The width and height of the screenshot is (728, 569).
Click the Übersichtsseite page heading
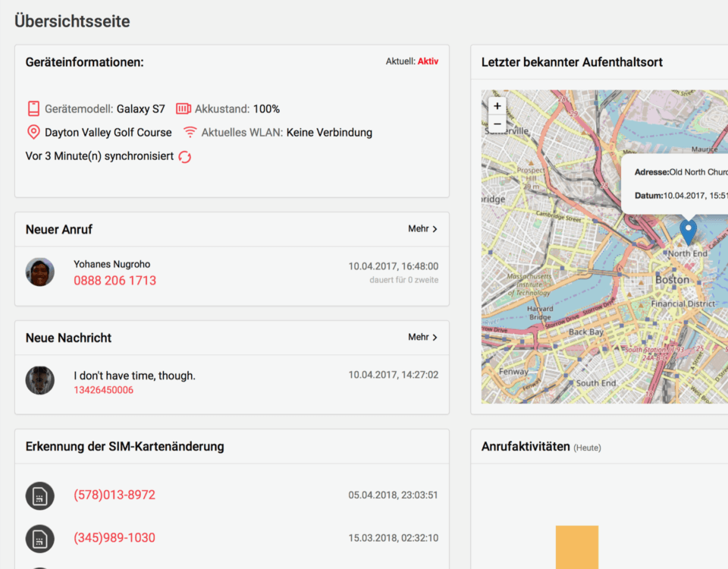73,21
